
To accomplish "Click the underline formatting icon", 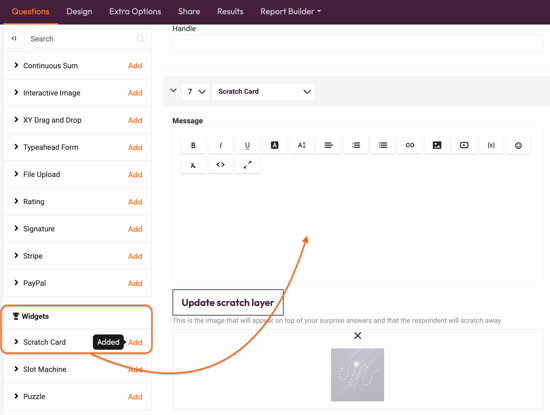I will 247,145.
